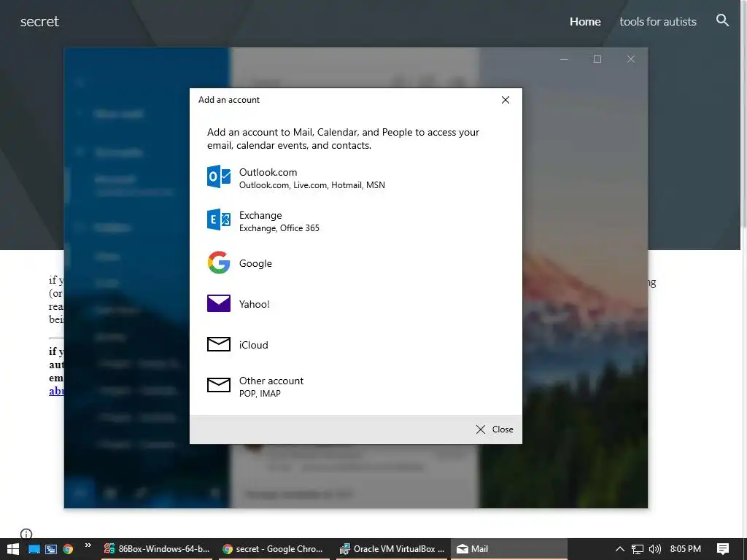Viewport: 747px width, 560px height.
Task: Expand taskbar overflow chevron
Action: [88, 545]
